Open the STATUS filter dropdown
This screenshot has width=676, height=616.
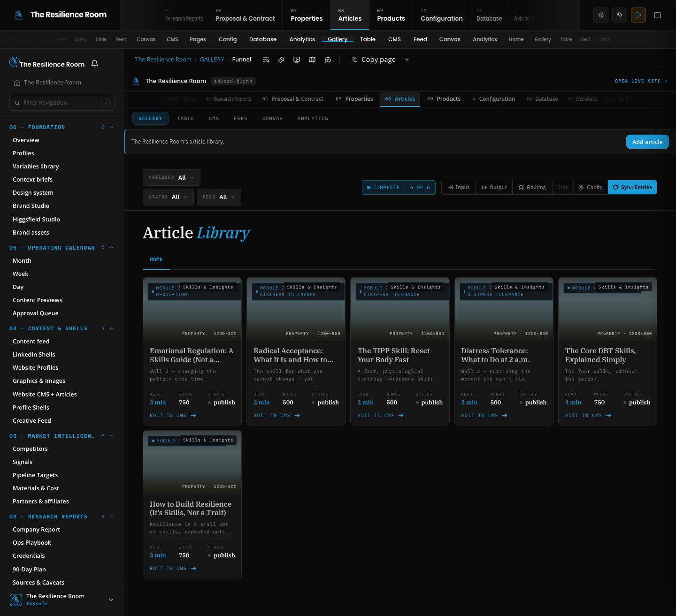[168, 197]
